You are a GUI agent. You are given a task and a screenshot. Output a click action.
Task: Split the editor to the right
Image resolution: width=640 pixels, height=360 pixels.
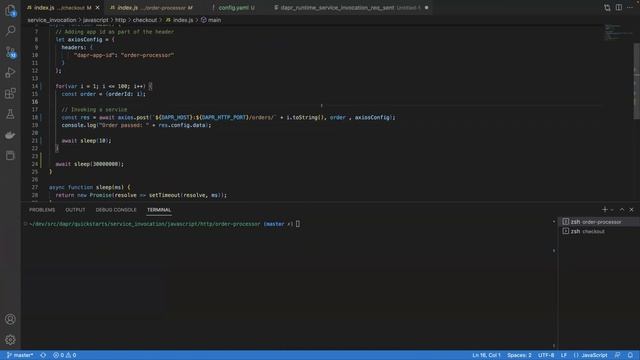pos(619,8)
